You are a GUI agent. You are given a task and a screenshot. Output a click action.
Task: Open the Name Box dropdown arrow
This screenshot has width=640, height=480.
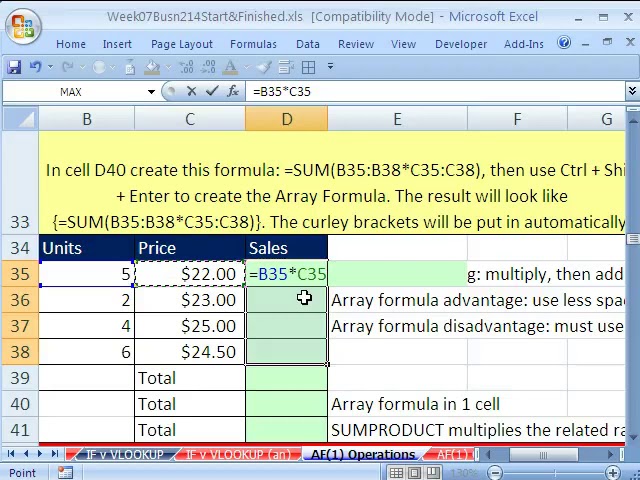click(x=151, y=92)
